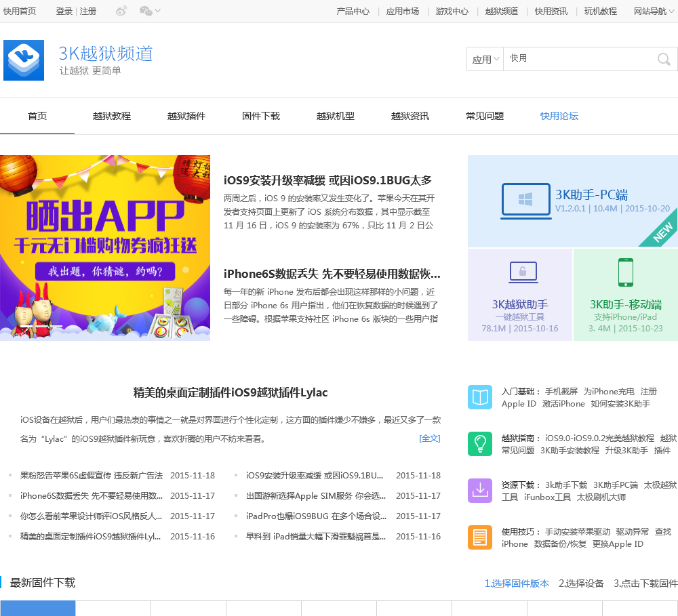Click the 登录 login link
Screen dimensions: 678x616
pyautogui.click(x=64, y=11)
